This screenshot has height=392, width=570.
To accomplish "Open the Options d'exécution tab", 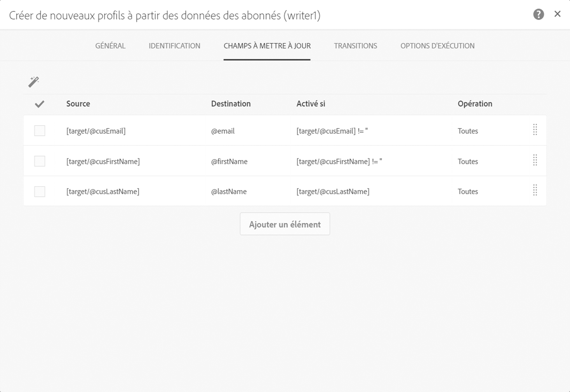I will (x=437, y=46).
